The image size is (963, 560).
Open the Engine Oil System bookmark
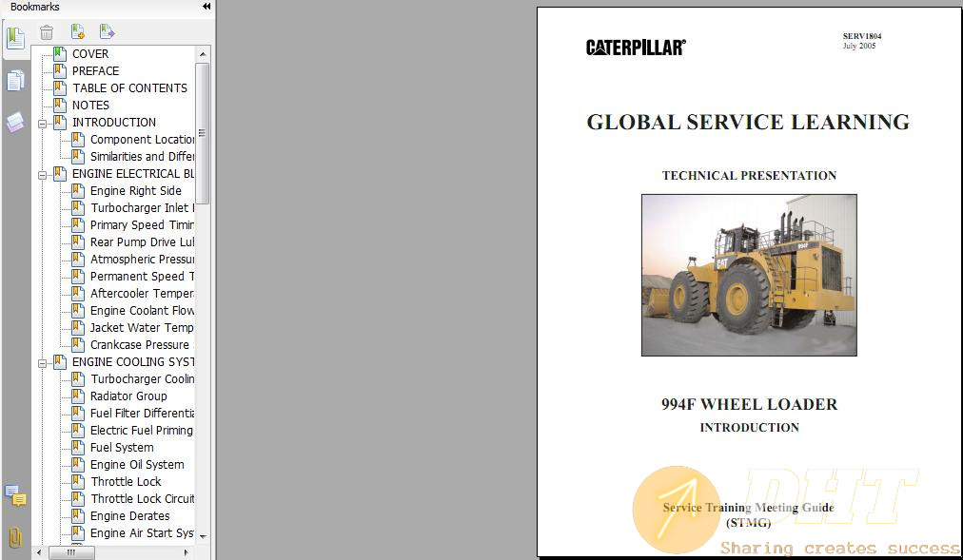(x=137, y=466)
